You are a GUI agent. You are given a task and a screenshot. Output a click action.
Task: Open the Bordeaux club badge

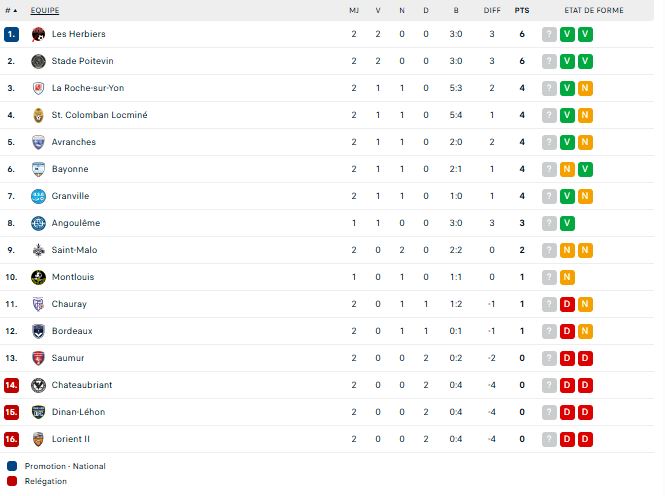[x=38, y=331]
